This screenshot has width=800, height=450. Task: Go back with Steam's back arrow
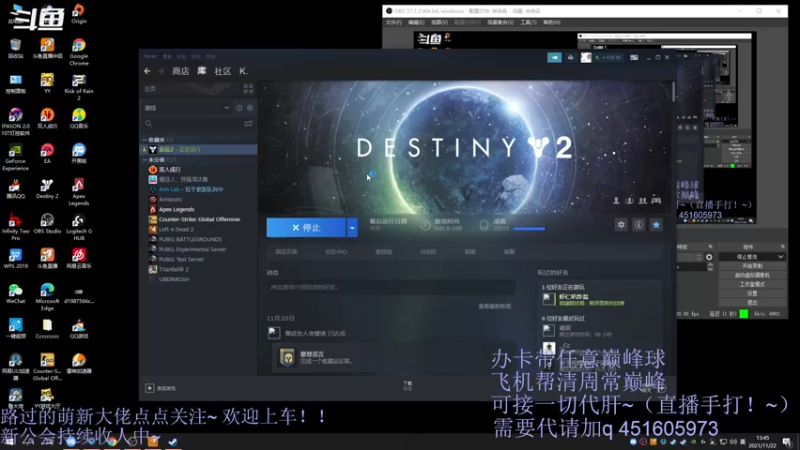[x=147, y=71]
